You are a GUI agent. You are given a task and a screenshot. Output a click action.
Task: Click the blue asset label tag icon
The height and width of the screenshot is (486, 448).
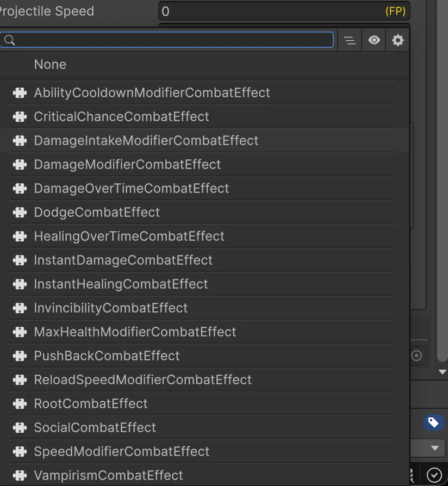[x=433, y=422]
